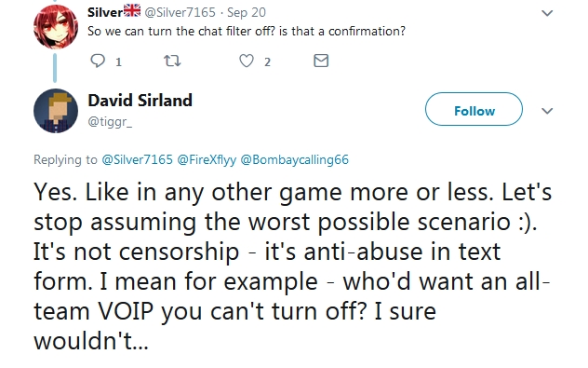The image size is (588, 368).
Task: Open David Sirland's profile name
Action: tap(140, 101)
